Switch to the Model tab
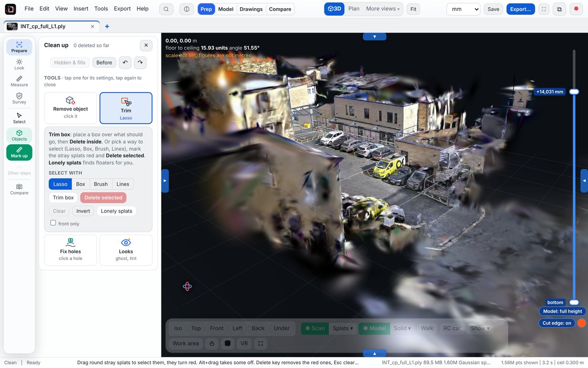 (226, 9)
